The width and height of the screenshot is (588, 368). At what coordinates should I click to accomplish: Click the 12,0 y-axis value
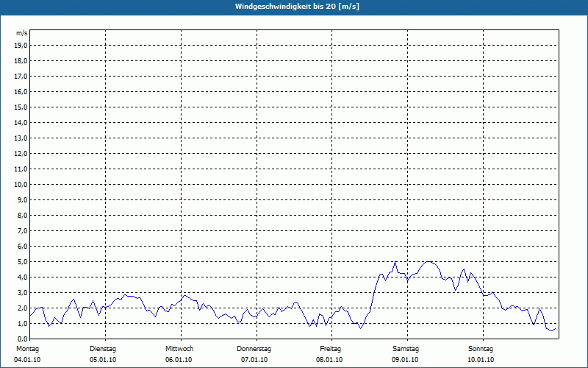pos(21,154)
